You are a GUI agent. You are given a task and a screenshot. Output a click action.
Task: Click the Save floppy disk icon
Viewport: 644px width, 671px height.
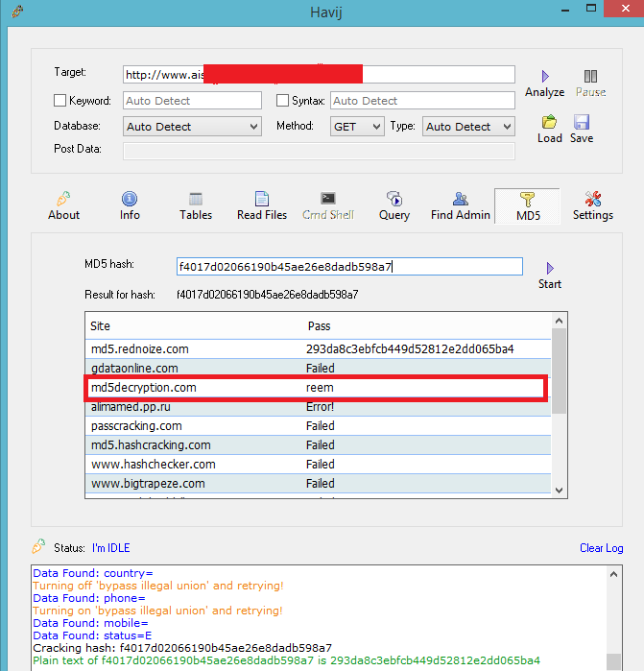(x=582, y=122)
